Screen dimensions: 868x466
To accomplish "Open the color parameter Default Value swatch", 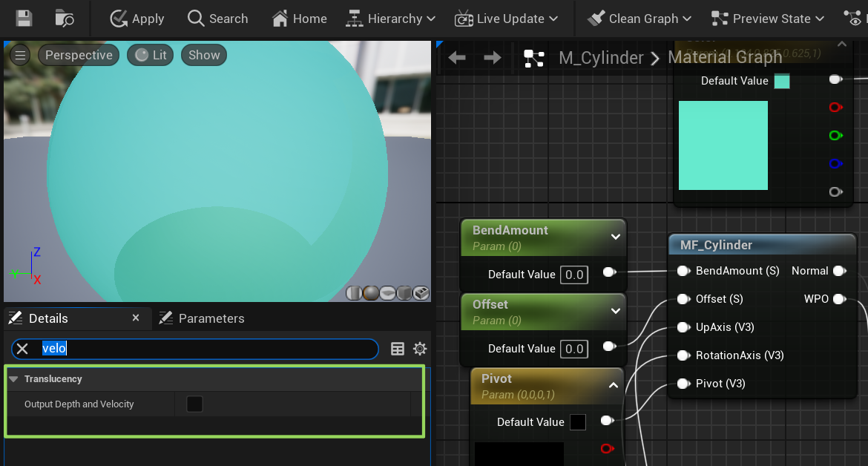I will point(782,81).
